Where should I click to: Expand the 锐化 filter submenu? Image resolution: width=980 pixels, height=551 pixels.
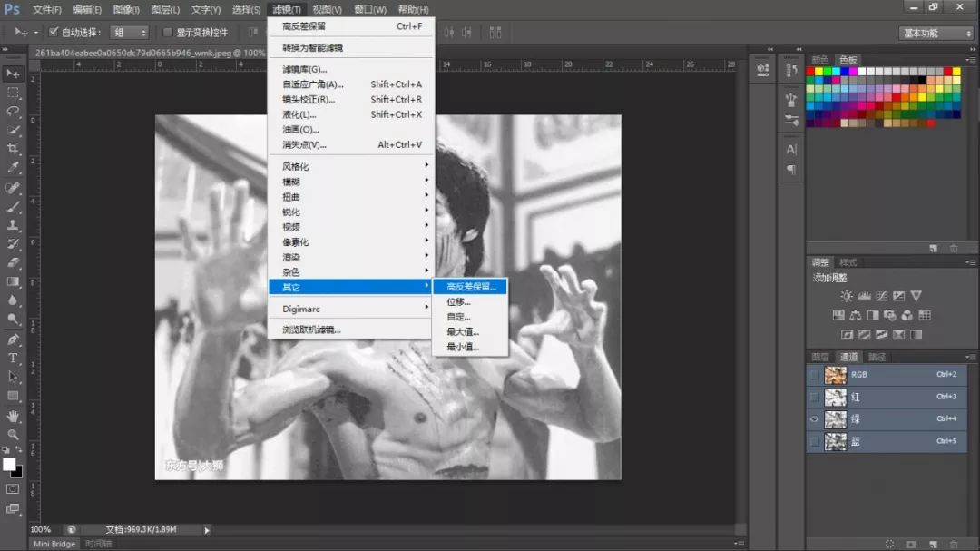[350, 212]
